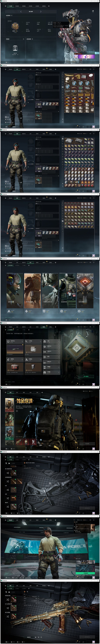Screen dimensions: 100x644
Task: Select the capped operator with headset skin thumbnail
Action: (9, 433)
